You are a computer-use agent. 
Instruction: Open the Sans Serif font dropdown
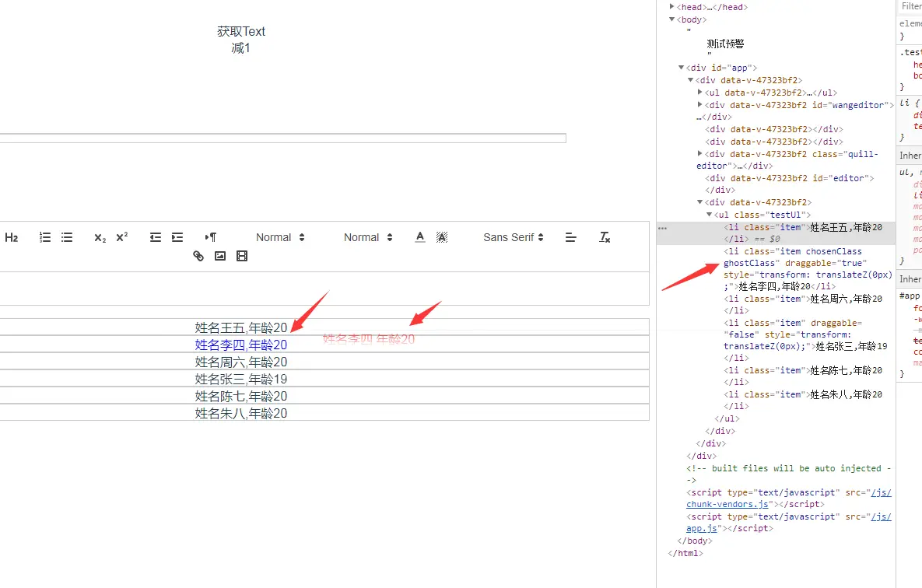pos(514,237)
